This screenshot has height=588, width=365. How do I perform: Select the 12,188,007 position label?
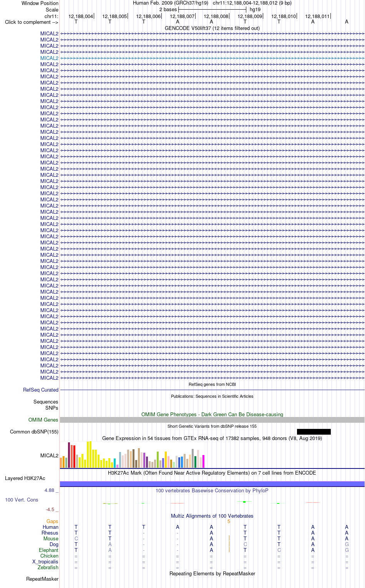182,16
